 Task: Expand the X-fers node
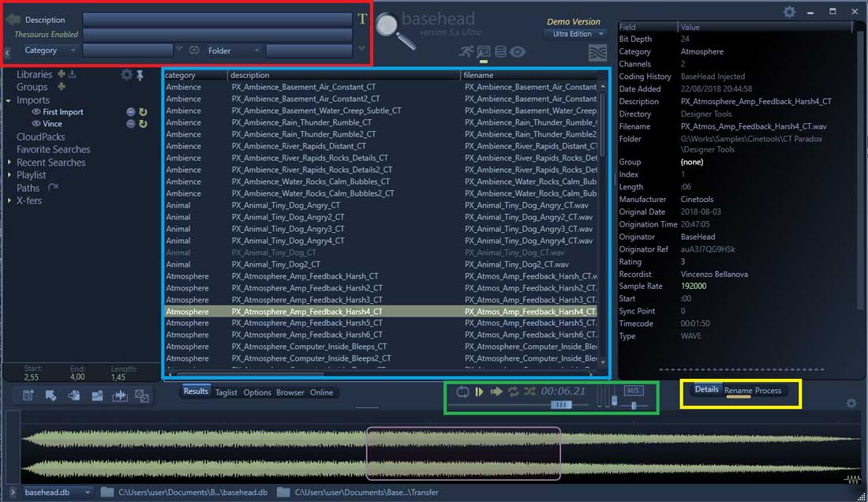pyautogui.click(x=9, y=200)
